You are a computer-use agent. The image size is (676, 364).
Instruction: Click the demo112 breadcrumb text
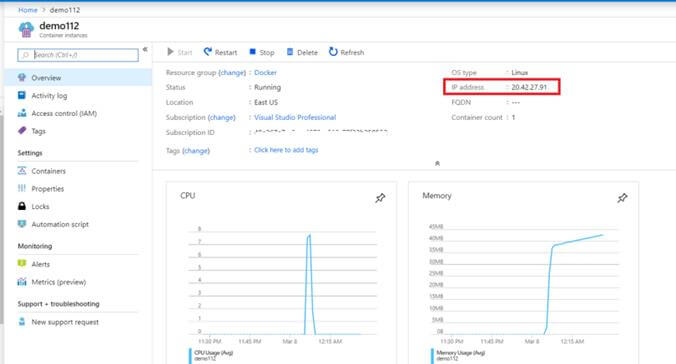[x=65, y=10]
